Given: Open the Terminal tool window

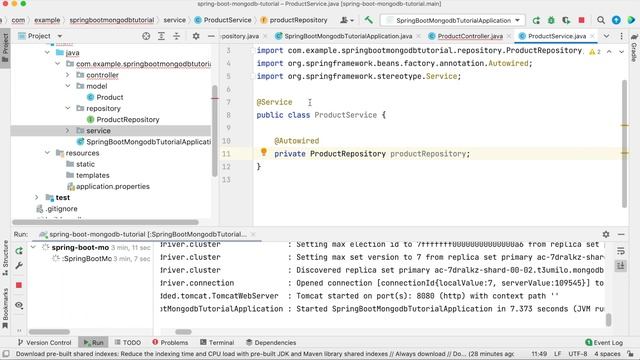Looking at the screenshot, I should 217,342.
